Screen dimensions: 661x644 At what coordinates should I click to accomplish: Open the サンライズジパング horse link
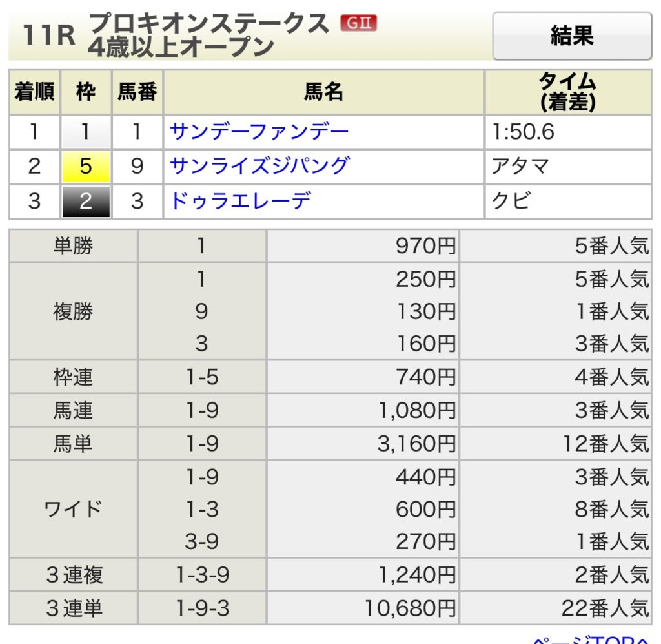(259, 166)
